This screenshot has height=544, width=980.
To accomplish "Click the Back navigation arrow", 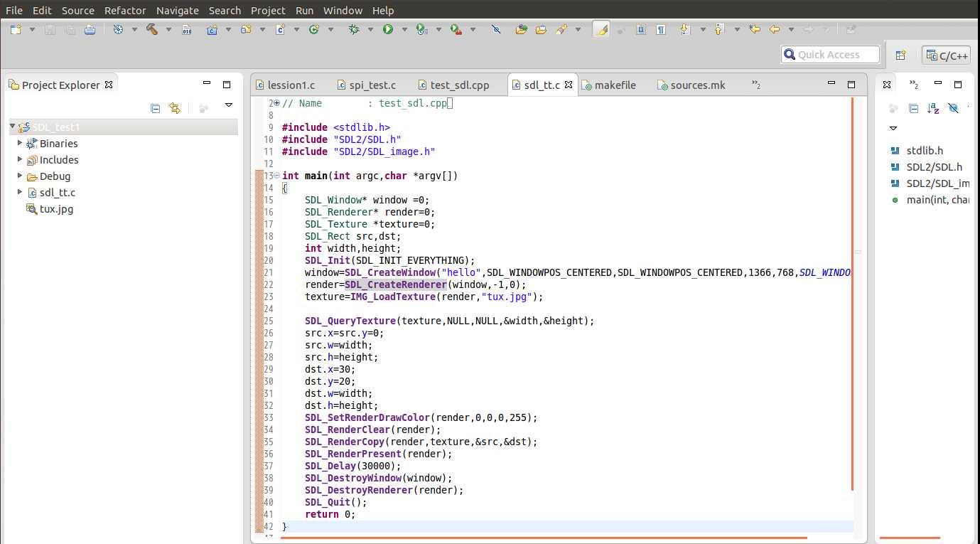I will (775, 30).
